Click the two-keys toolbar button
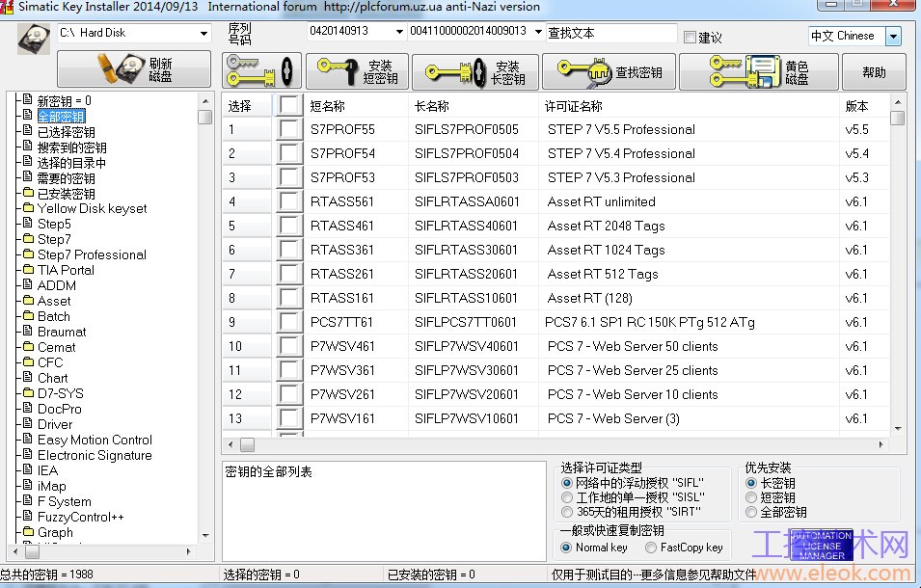This screenshot has height=588, width=921. (x=261, y=71)
